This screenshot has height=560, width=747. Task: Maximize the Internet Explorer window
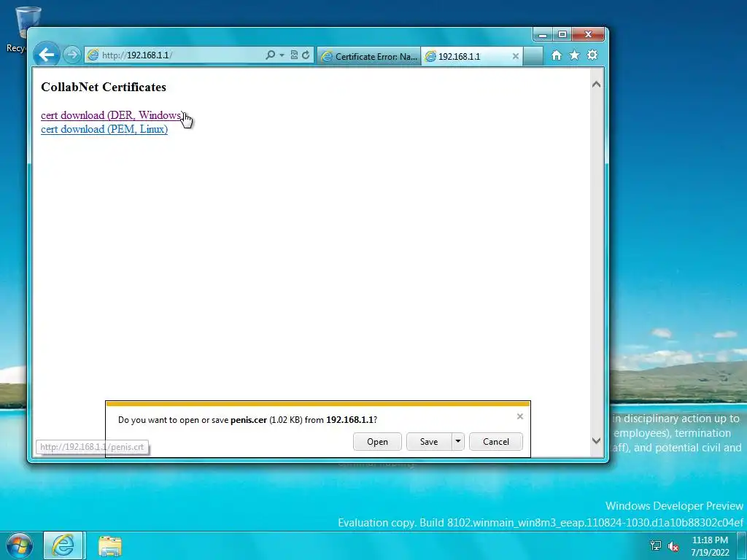(x=562, y=34)
